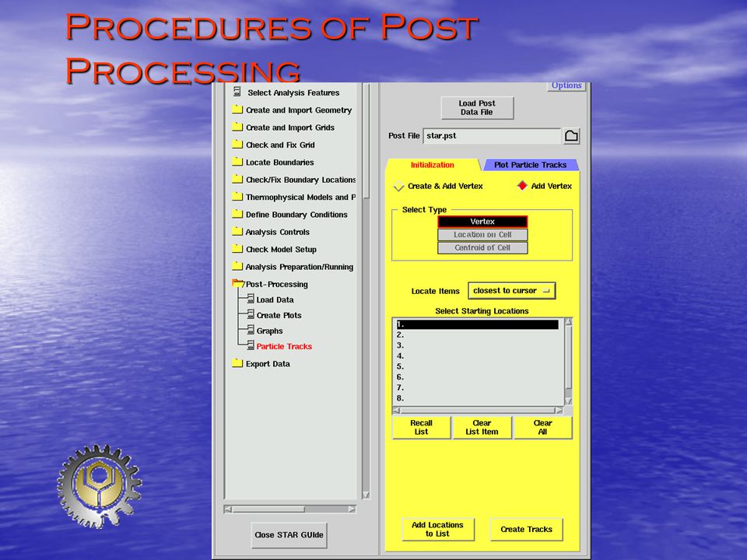
Task: Open Particle Tracks tree item
Action: [x=284, y=346]
